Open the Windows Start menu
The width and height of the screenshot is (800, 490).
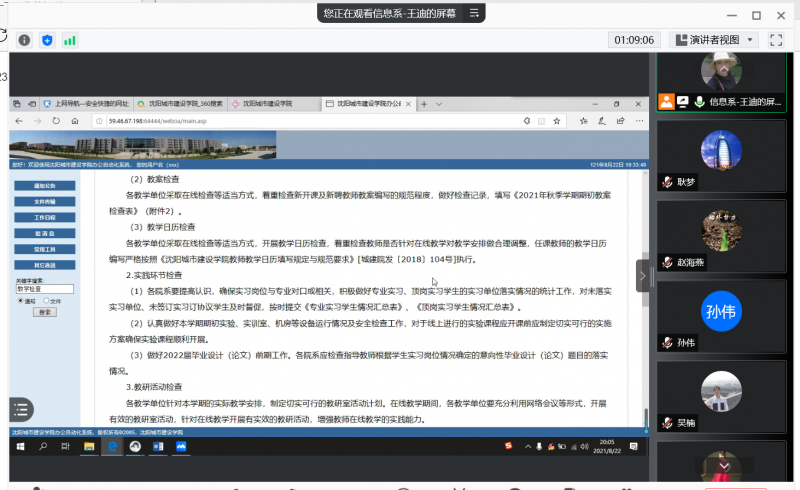20,446
